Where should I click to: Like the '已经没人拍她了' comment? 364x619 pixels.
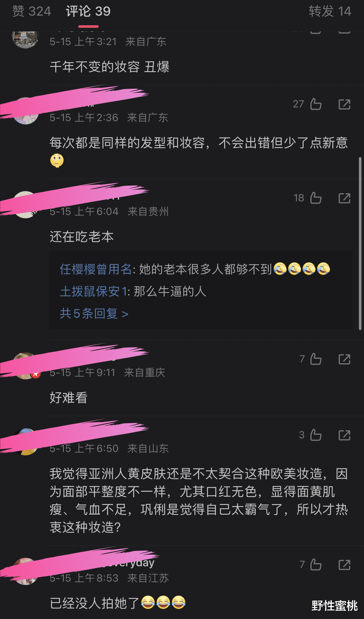[x=316, y=565]
